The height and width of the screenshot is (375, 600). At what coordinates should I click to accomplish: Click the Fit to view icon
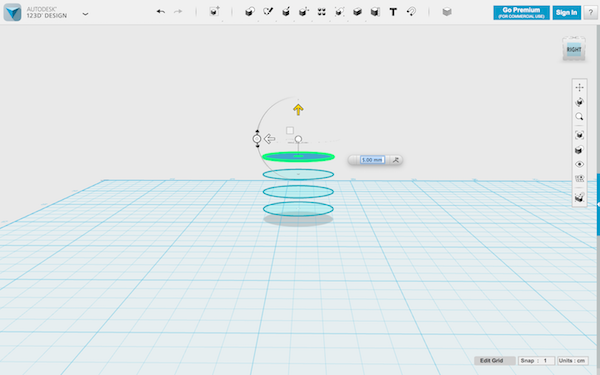pos(579,135)
